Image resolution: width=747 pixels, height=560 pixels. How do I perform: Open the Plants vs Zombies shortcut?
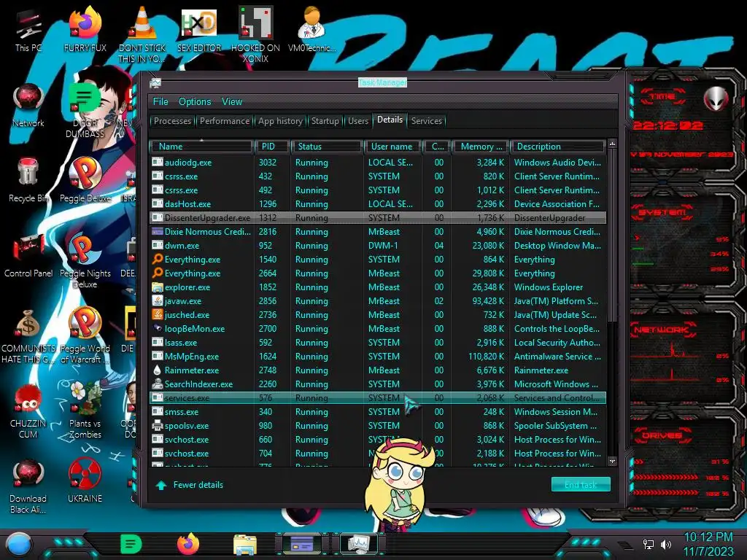click(85, 411)
